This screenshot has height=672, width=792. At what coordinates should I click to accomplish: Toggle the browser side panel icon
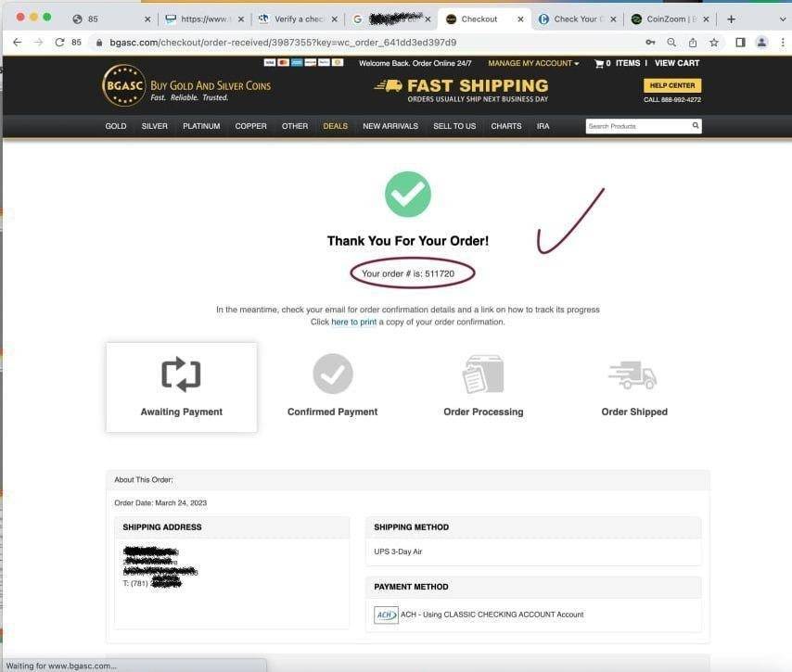[740, 43]
